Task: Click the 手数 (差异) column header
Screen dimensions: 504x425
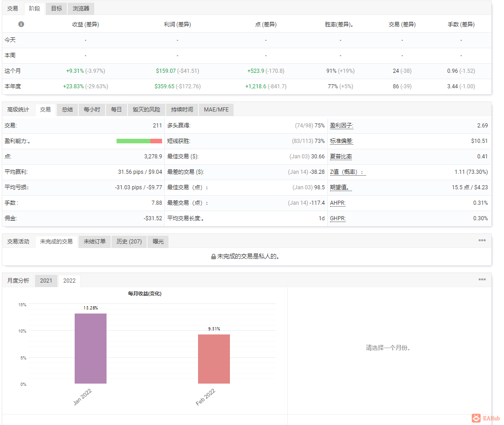Action: click(x=461, y=25)
